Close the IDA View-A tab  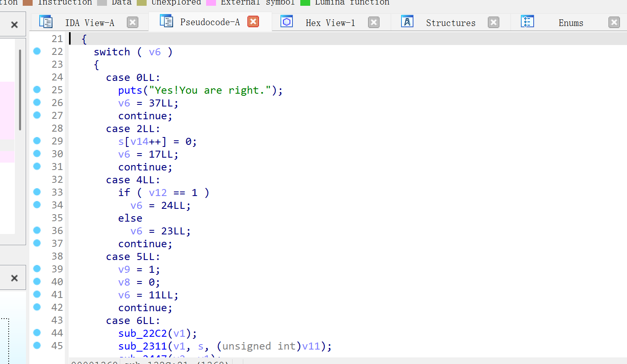tap(133, 22)
